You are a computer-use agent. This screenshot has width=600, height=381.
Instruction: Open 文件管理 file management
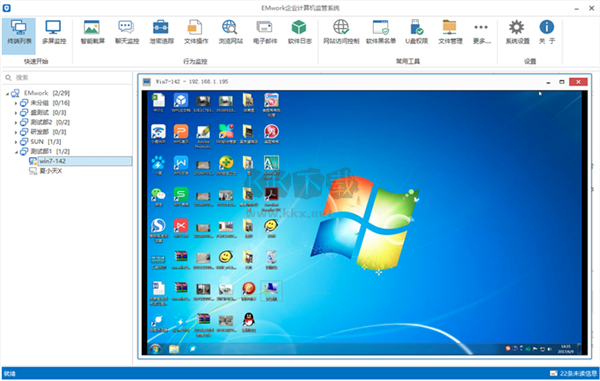(450, 32)
